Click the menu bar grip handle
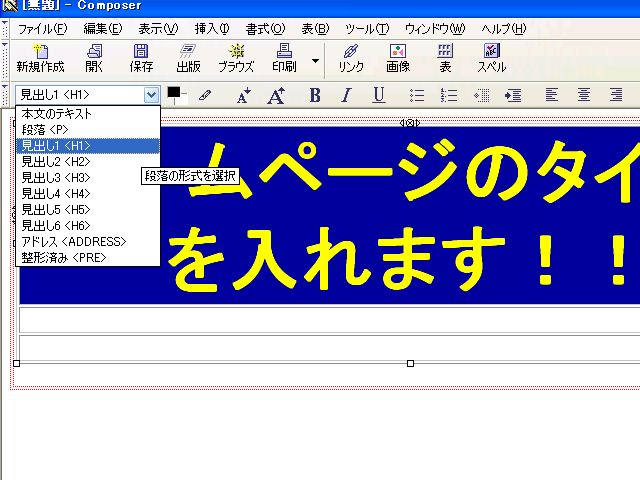 click(4, 29)
